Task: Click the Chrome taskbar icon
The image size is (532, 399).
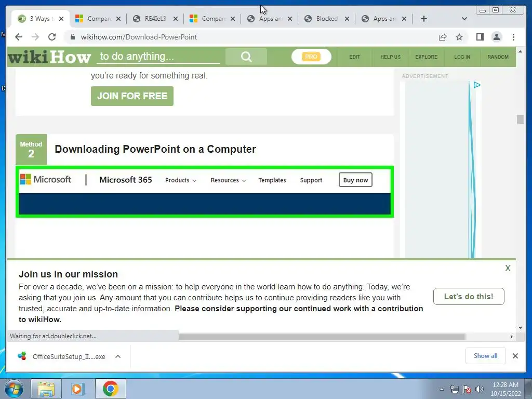Action: coord(111,389)
